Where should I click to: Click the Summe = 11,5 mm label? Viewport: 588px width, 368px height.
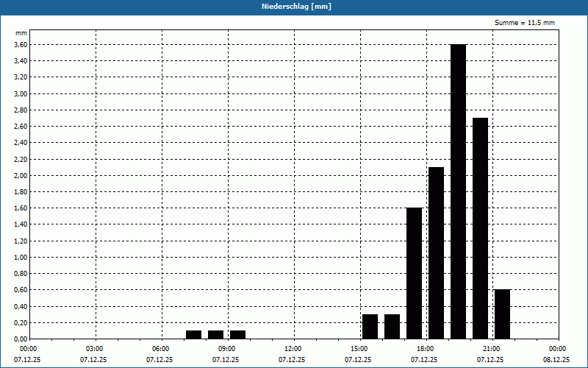coord(525,23)
